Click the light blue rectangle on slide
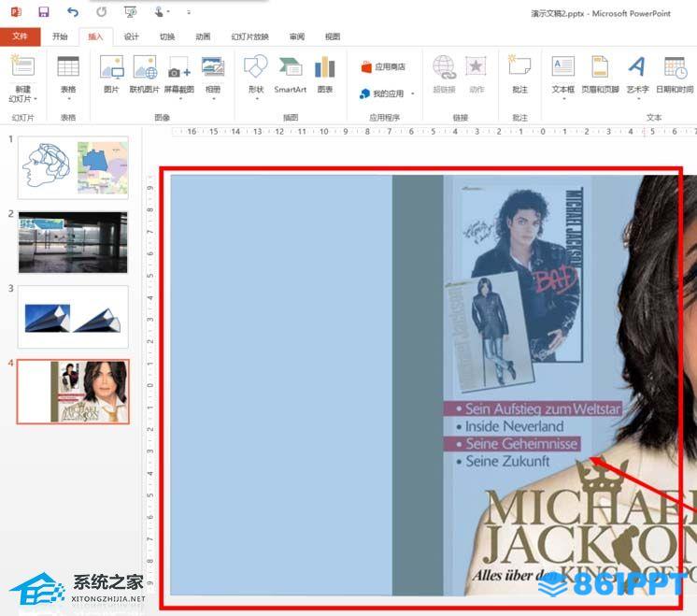697x616 pixels. (x=281, y=385)
